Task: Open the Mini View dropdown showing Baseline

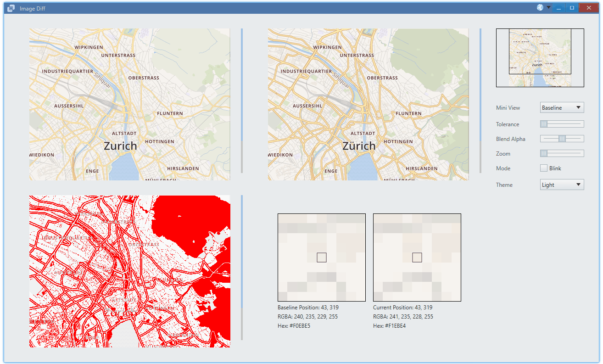Action: coord(562,108)
